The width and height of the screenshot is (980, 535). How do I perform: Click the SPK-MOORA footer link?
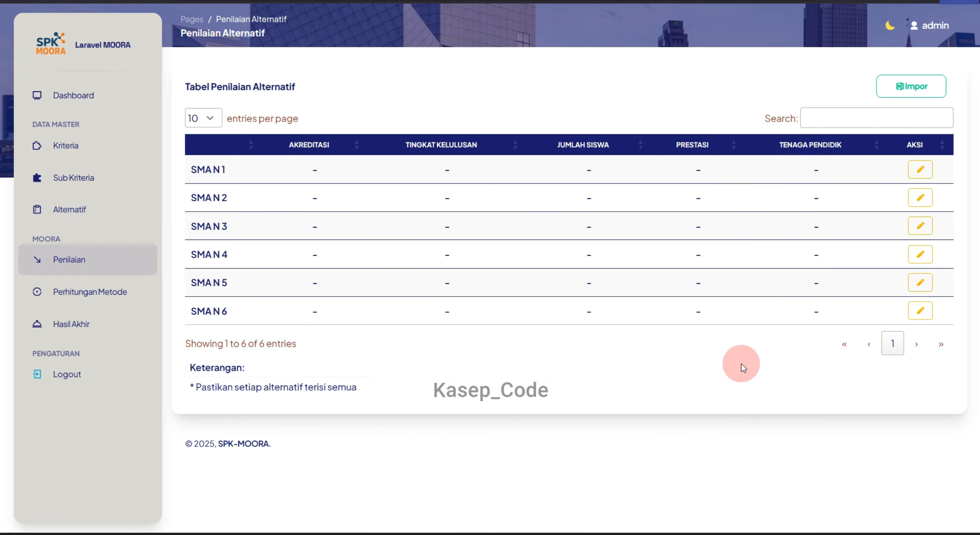pos(244,443)
